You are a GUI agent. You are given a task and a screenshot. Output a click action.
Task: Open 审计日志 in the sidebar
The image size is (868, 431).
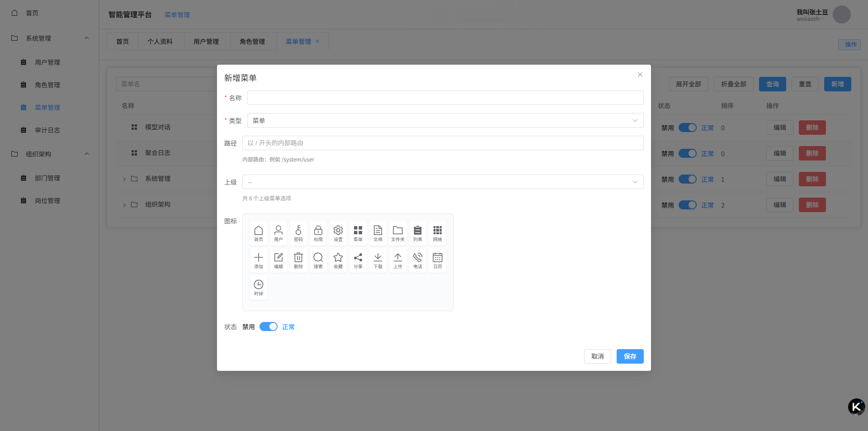(49, 130)
